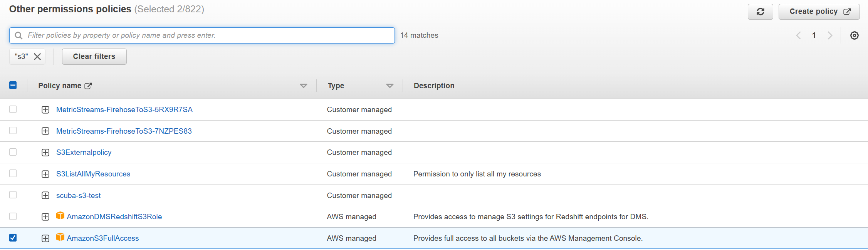Click external link icon beside Policy name

tap(88, 86)
